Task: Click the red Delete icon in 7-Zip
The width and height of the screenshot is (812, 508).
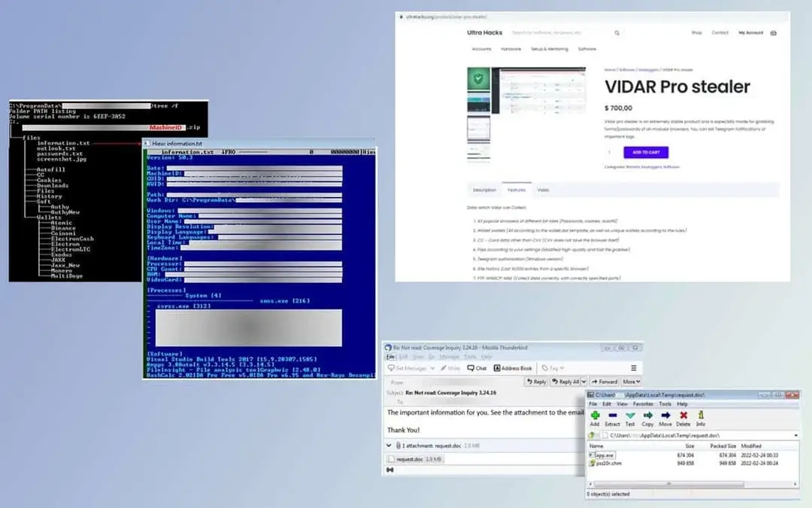Action: (683, 415)
